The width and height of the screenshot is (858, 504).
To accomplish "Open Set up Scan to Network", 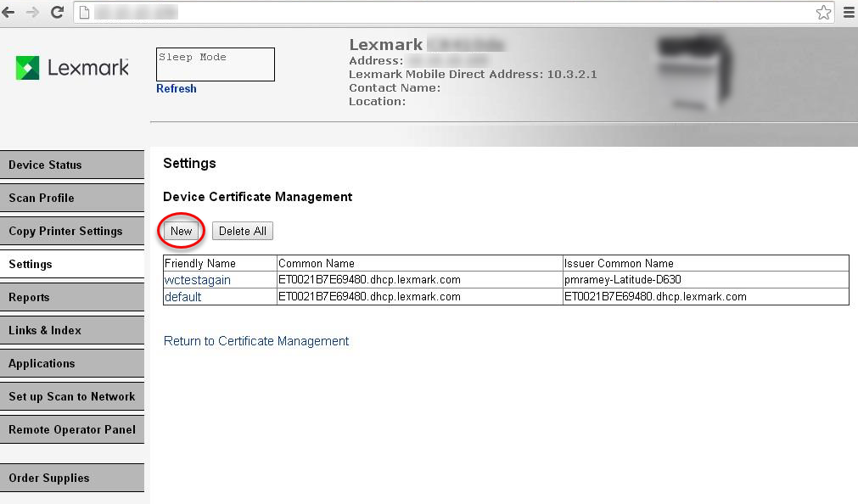I will click(x=72, y=397).
